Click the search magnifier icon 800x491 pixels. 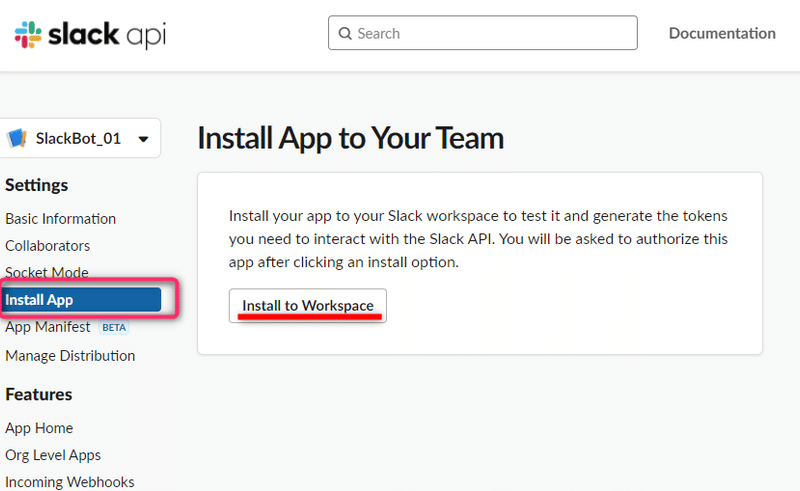pyautogui.click(x=345, y=34)
